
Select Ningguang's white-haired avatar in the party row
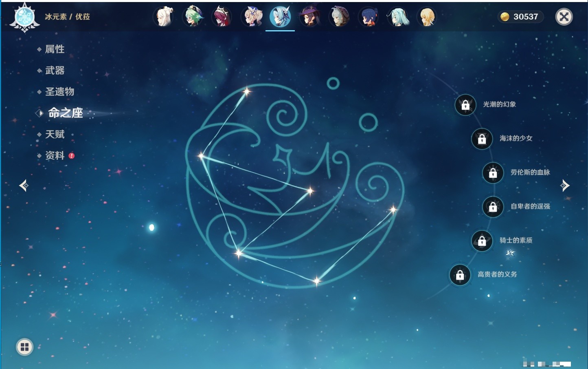click(x=164, y=17)
